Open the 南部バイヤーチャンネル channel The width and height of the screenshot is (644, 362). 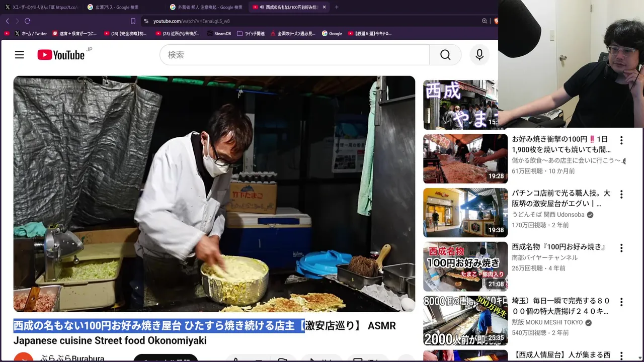(x=544, y=257)
